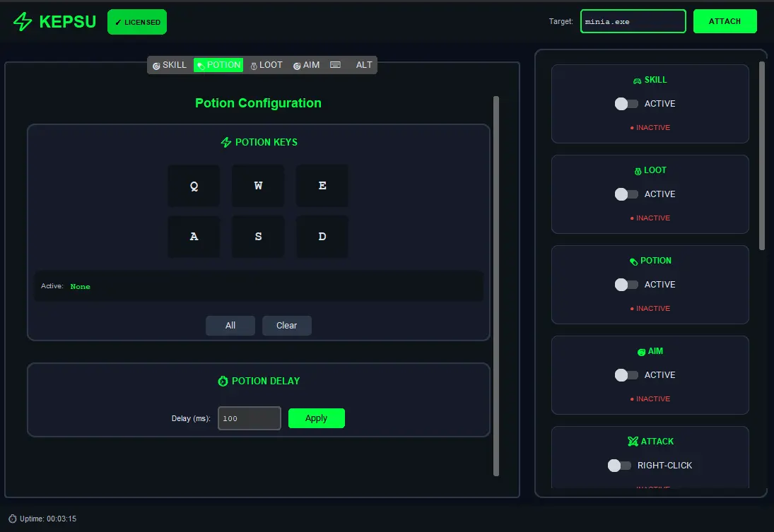Click the stopwatch icon beside POTION DELAY
The width and height of the screenshot is (774, 532).
click(x=223, y=381)
